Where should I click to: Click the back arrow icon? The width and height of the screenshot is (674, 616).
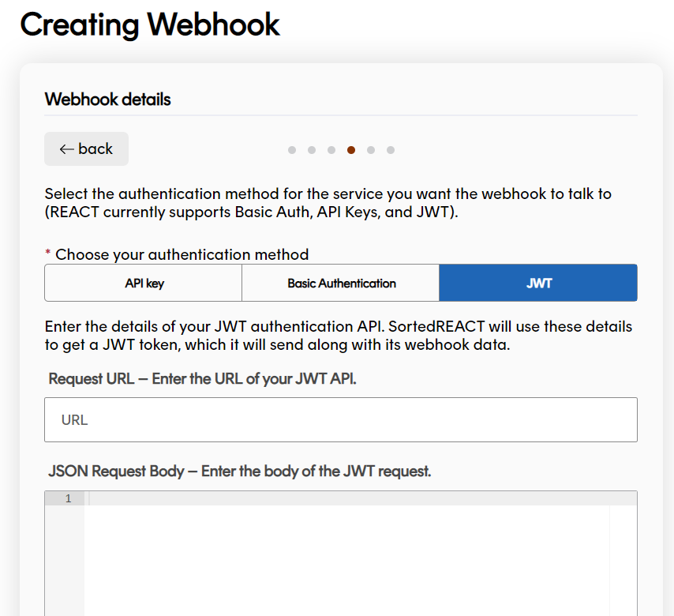(67, 148)
